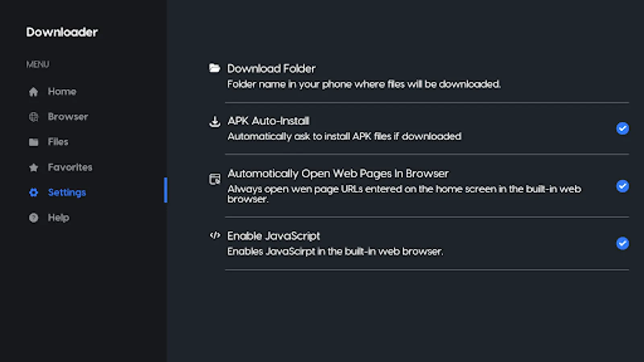
Task: Click the MENU section header
Action: click(x=38, y=64)
